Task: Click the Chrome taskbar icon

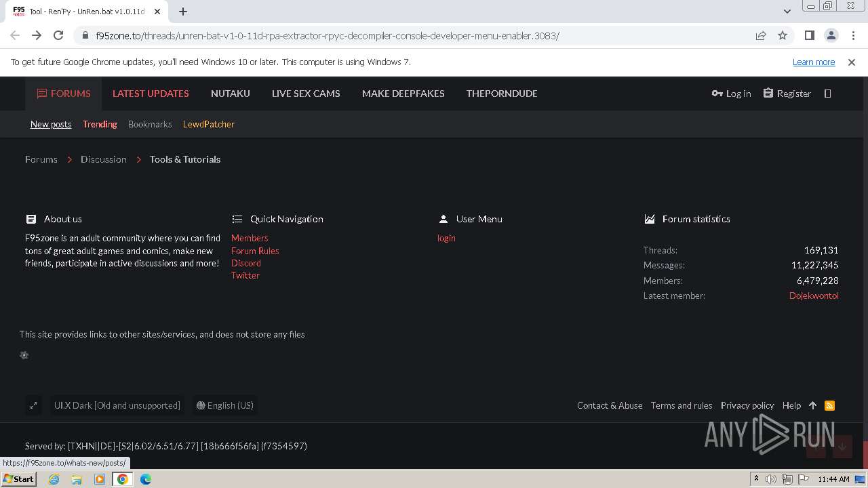Action: (x=123, y=479)
